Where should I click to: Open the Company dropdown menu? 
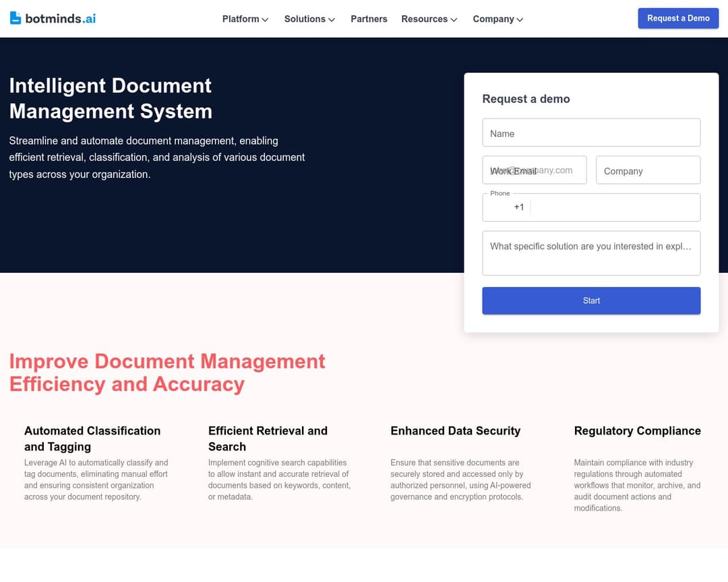point(497,19)
